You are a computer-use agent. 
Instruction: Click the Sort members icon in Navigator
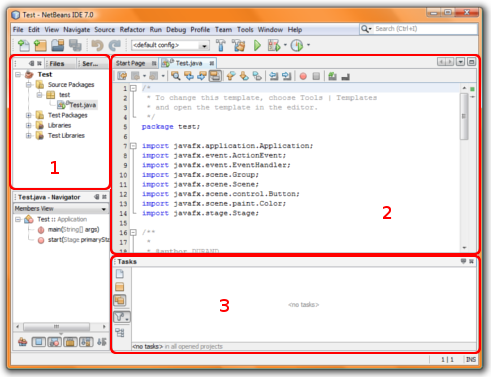click(102, 342)
